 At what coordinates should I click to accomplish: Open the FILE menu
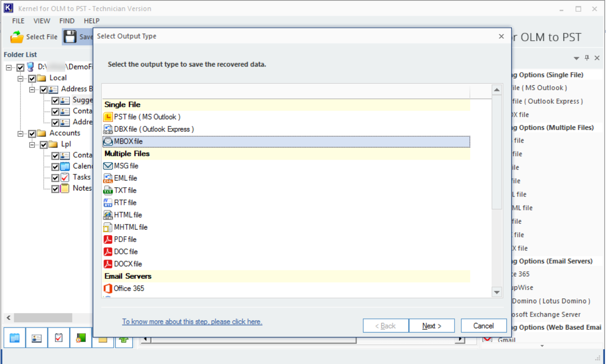click(18, 21)
